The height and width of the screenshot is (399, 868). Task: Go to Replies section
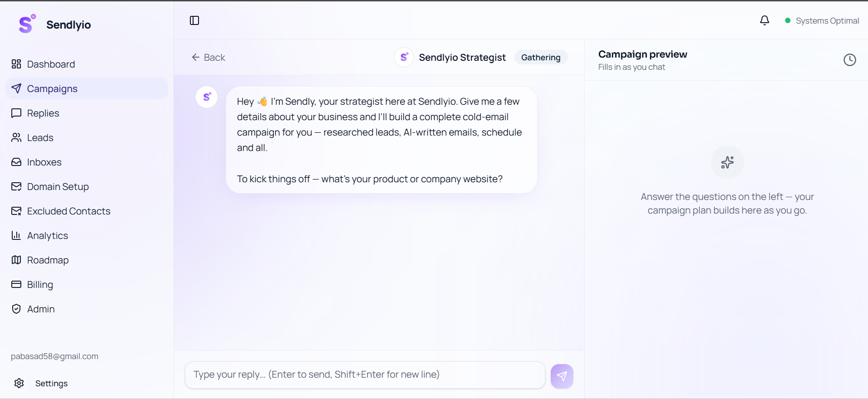coord(87,113)
